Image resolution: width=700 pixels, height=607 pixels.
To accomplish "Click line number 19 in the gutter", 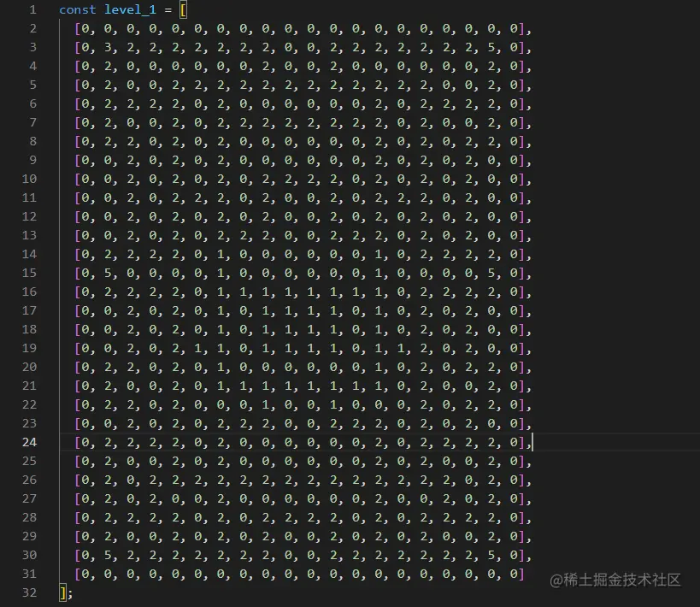I will tap(29, 348).
